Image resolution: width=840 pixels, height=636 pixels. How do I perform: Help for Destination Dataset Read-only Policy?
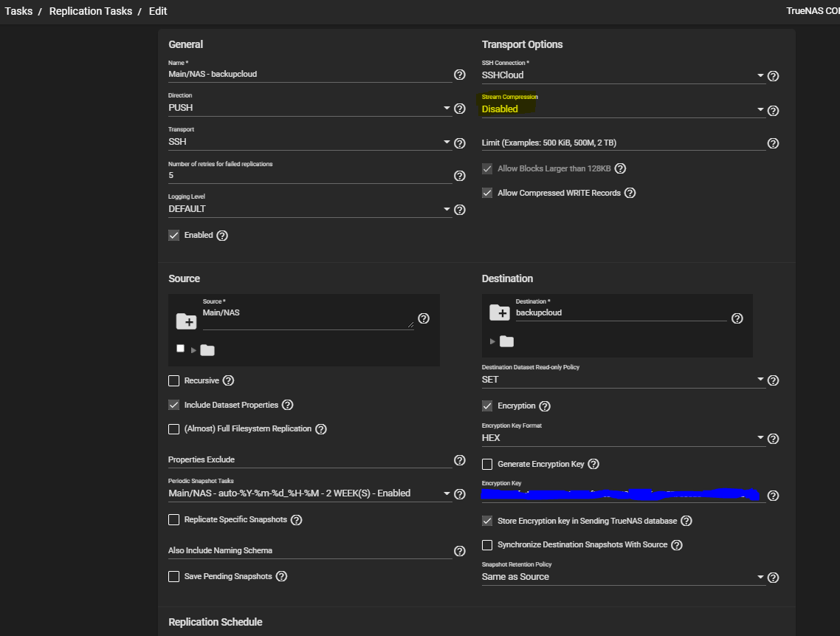click(773, 380)
